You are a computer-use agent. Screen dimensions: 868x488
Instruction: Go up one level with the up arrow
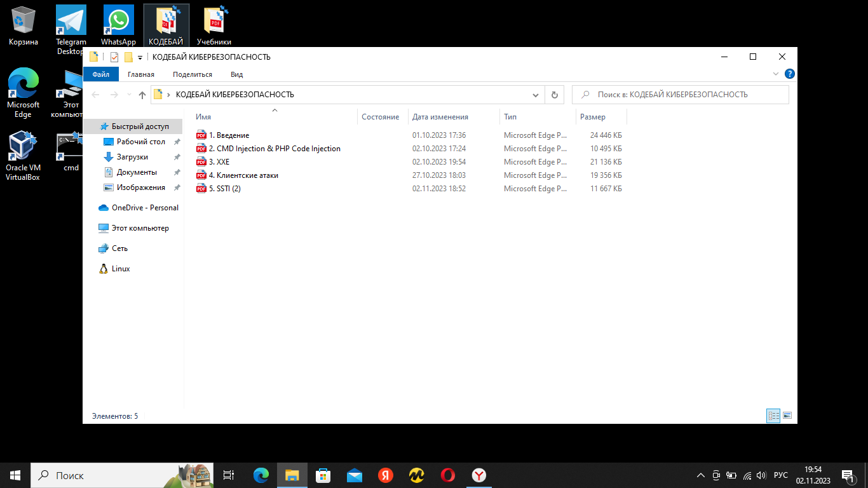click(142, 95)
